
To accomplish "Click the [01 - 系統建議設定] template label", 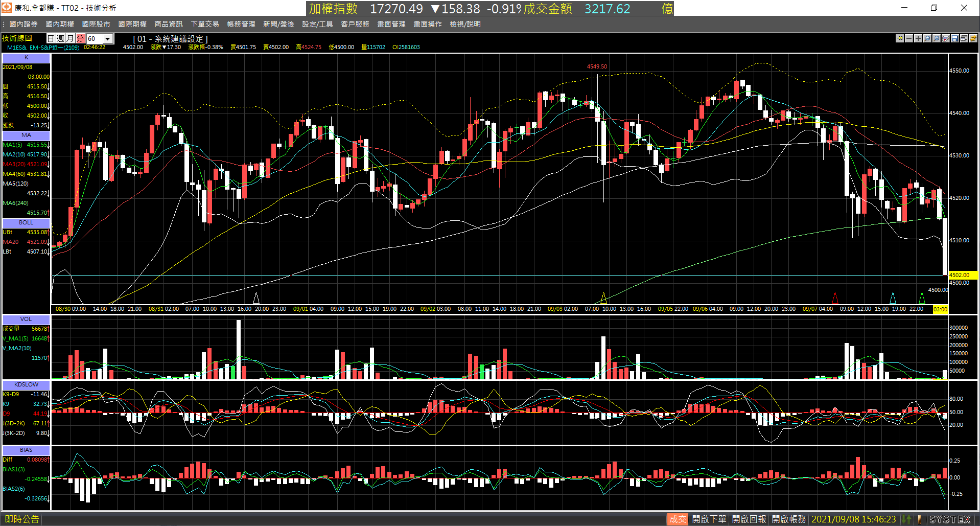I will pos(170,39).
